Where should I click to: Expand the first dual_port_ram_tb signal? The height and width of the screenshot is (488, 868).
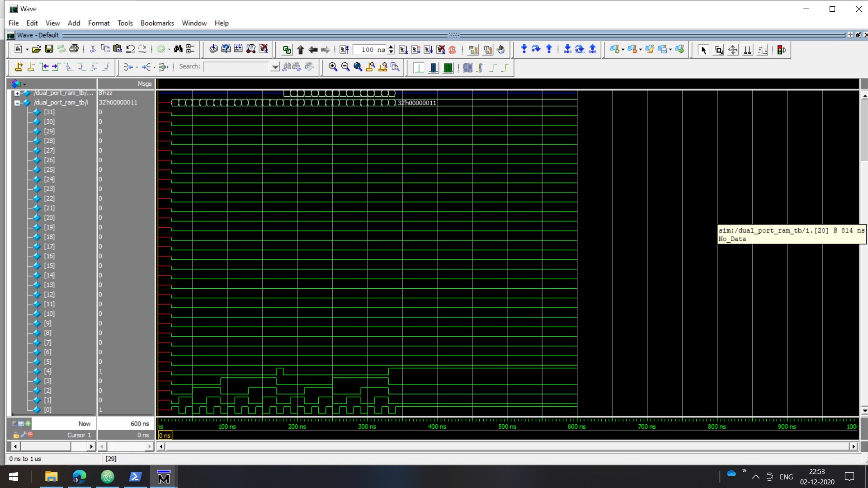17,93
